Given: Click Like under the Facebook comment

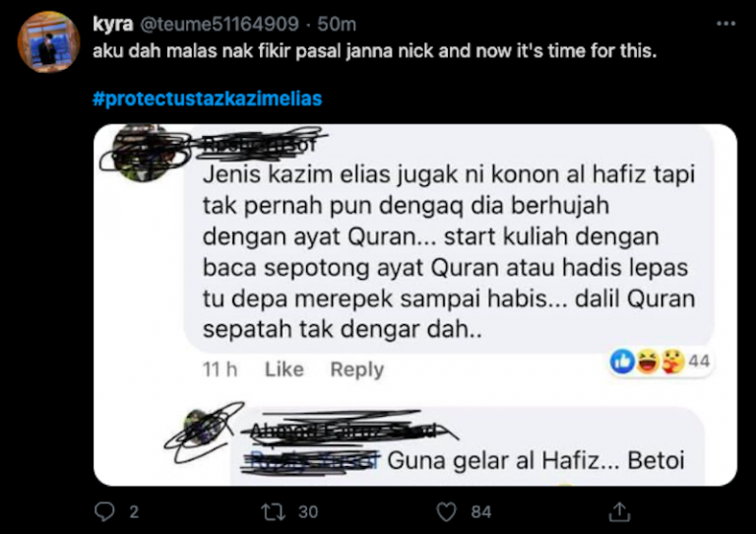Looking at the screenshot, I should [283, 369].
